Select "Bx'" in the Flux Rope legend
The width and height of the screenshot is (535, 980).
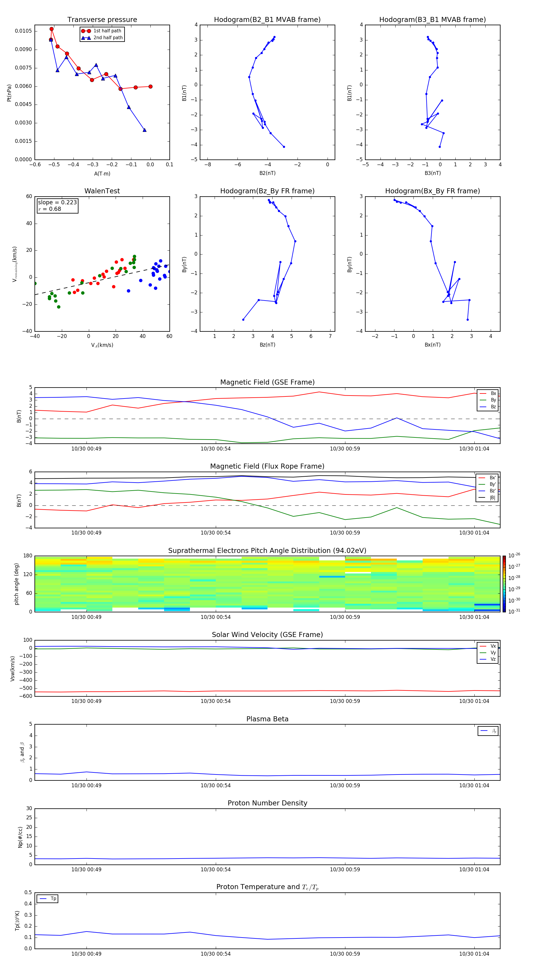tap(487, 478)
